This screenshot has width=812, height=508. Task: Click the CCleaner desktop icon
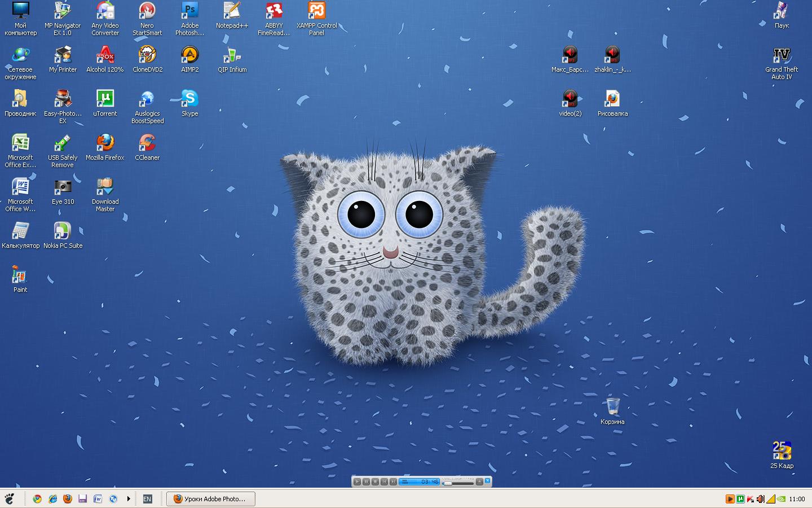tap(147, 143)
